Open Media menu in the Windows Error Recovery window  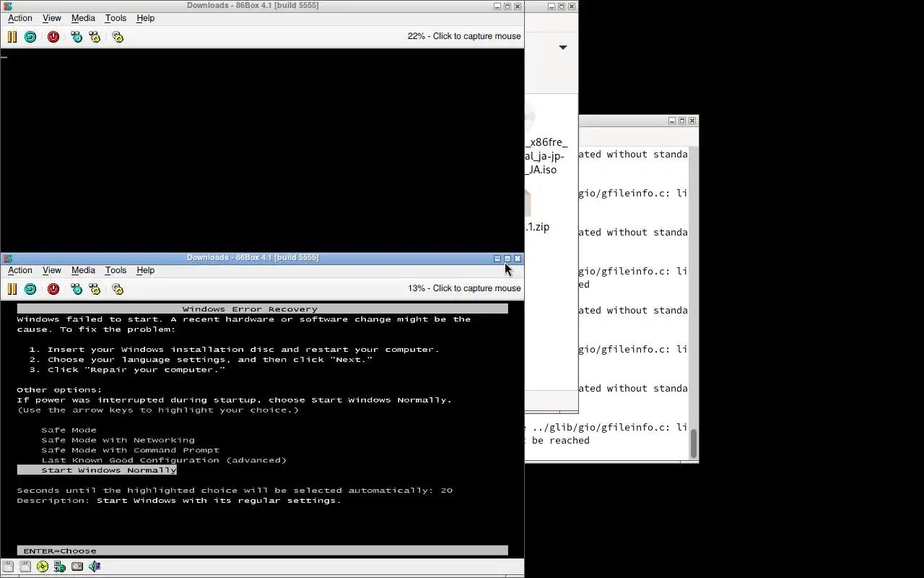(x=83, y=270)
